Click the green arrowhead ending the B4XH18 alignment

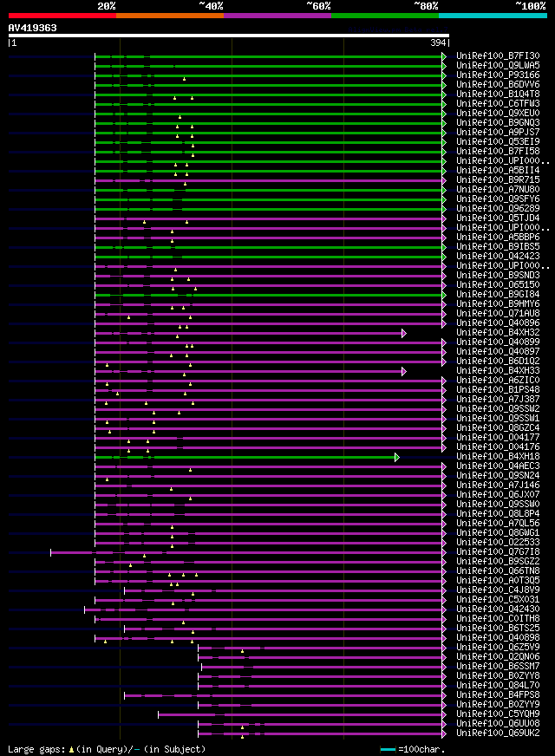click(397, 457)
